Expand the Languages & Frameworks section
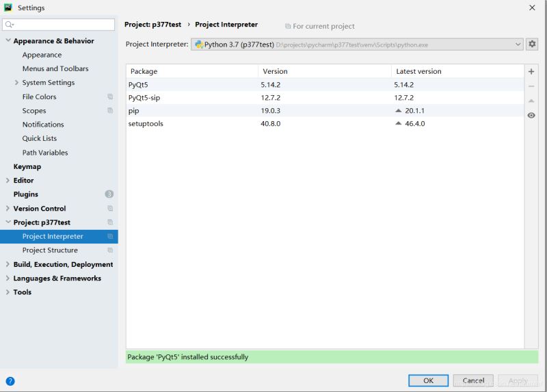 click(x=8, y=278)
